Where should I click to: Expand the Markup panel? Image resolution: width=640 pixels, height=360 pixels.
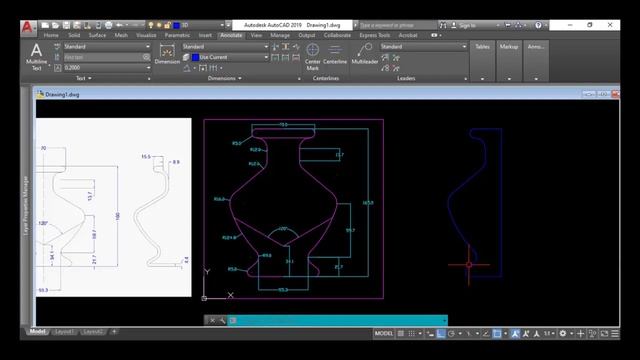pos(509,61)
